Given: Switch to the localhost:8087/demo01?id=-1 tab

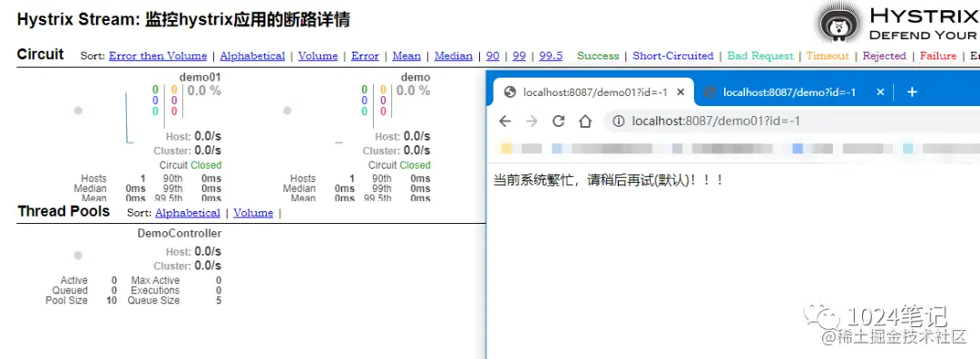Looking at the screenshot, I should 593,92.
